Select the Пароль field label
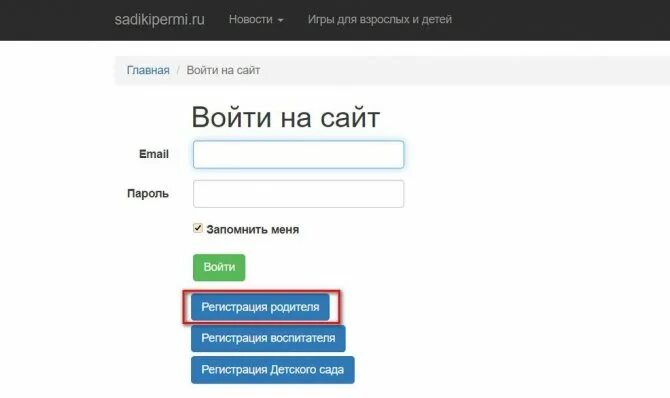The width and height of the screenshot is (670, 398). point(148,194)
